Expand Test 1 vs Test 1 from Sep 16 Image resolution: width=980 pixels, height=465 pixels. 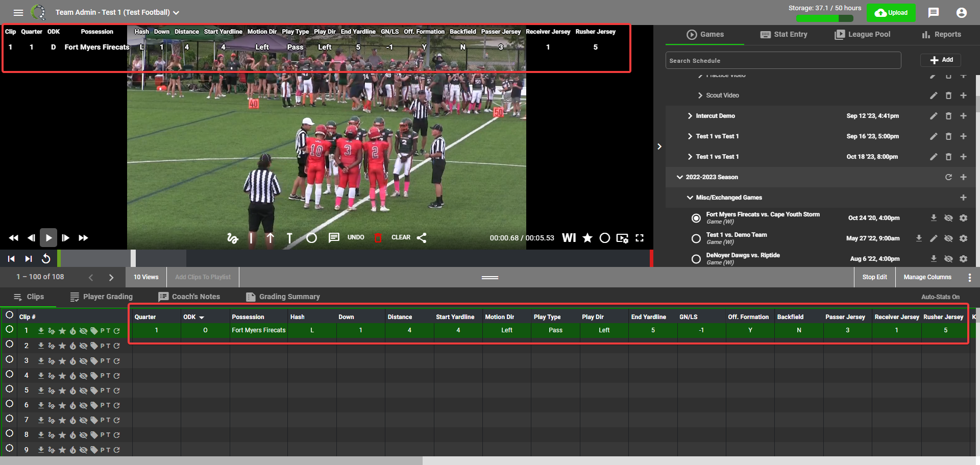690,136
